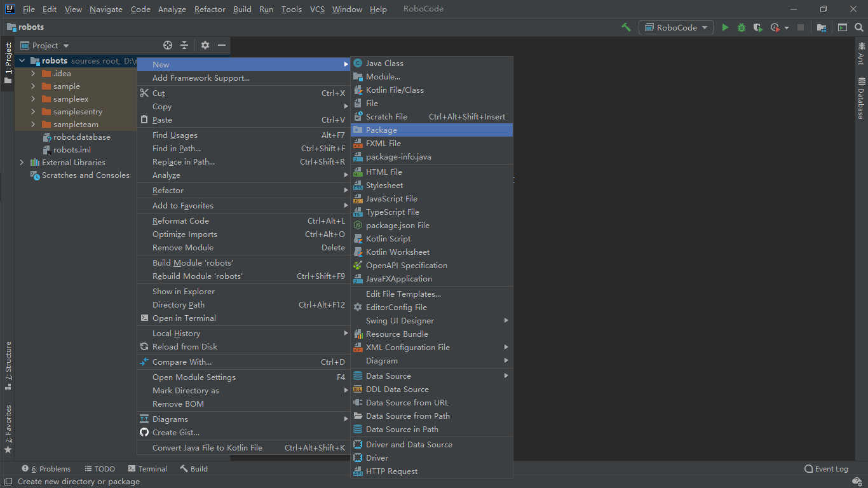Open the Structure side tab
868x488 pixels.
[x=8, y=365]
